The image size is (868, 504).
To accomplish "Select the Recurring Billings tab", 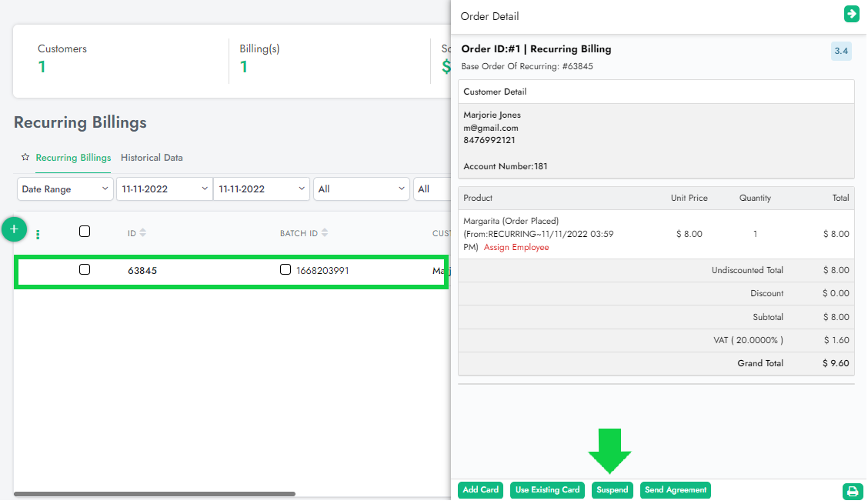I will (x=73, y=158).
